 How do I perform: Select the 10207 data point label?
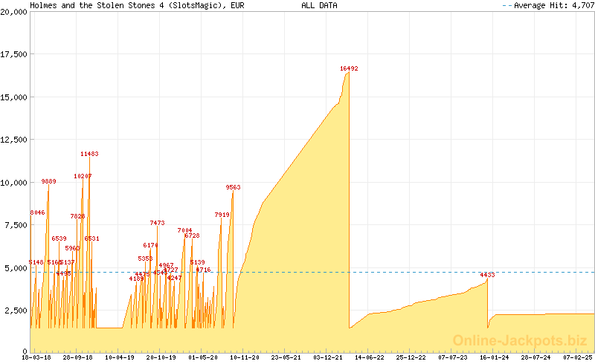[83, 176]
